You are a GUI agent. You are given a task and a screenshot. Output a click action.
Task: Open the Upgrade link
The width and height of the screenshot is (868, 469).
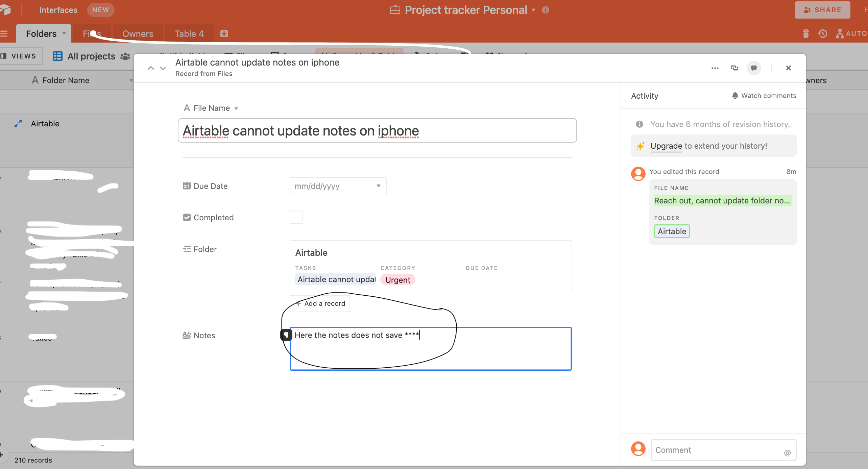click(x=666, y=146)
